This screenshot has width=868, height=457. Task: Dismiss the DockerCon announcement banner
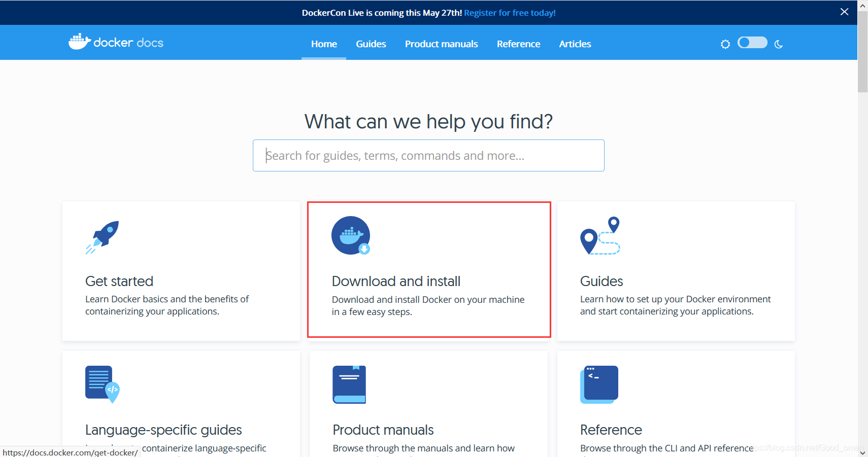(844, 12)
